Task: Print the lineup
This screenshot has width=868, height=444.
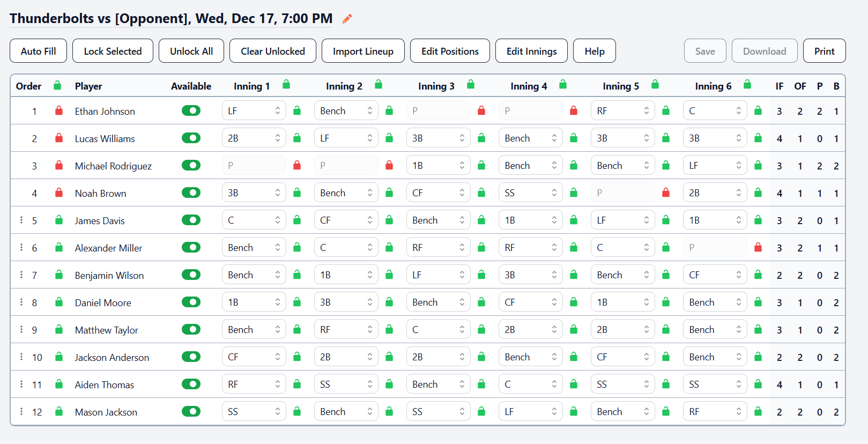Action: point(824,50)
